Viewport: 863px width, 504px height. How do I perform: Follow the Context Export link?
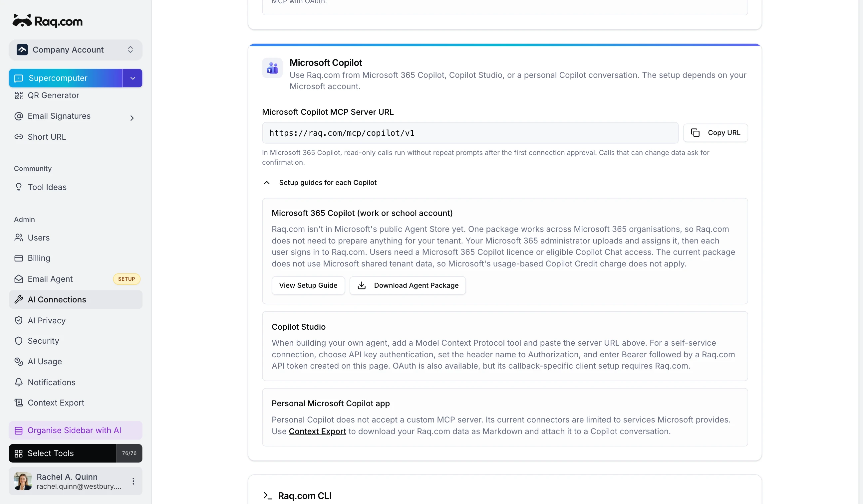coord(317,431)
